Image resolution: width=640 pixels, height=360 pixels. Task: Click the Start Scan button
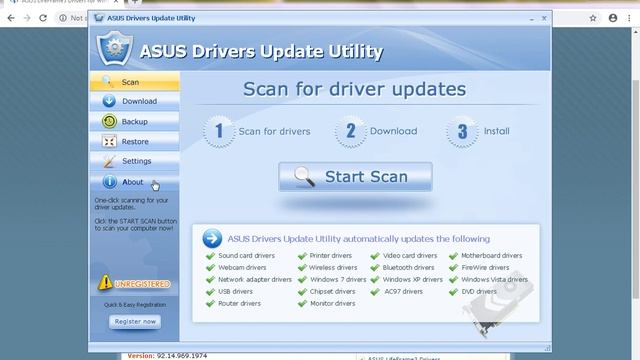(x=355, y=177)
